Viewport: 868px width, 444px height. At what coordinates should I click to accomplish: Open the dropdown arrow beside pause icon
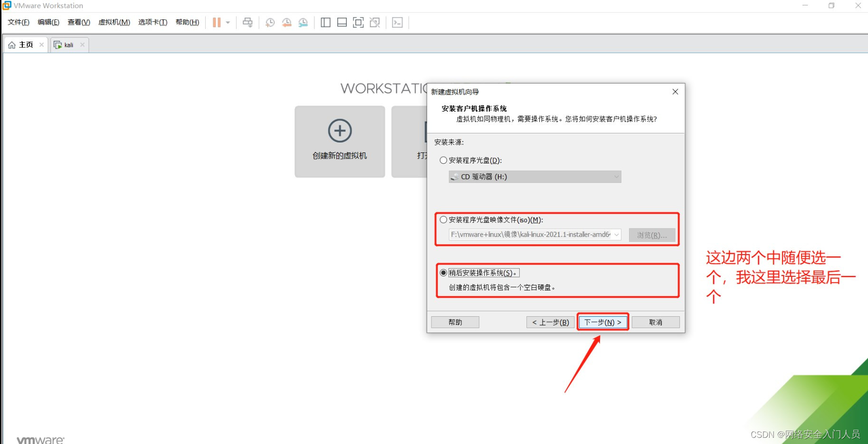(x=228, y=22)
